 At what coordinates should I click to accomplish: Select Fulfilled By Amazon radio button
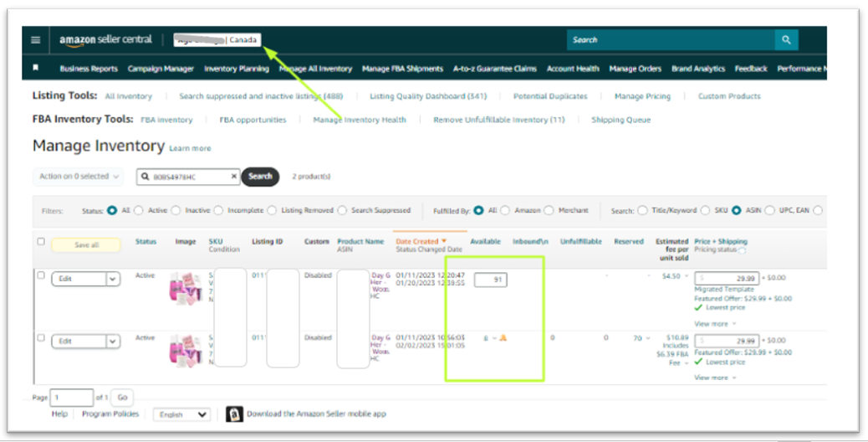pyautogui.click(x=505, y=210)
